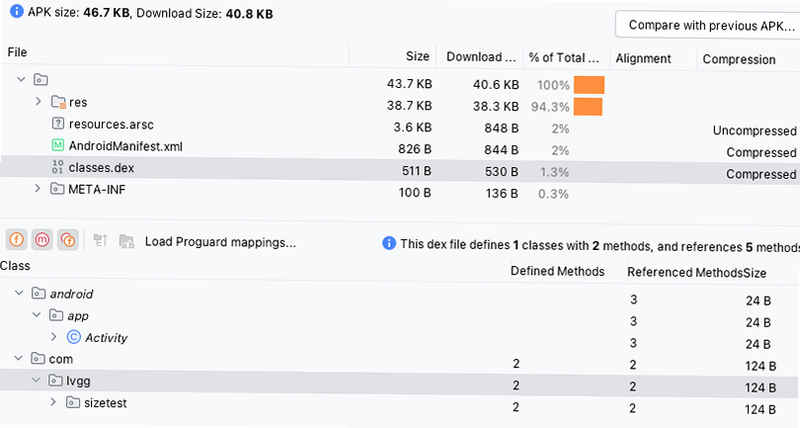
Task: Expand the Activity class
Action: (54, 337)
